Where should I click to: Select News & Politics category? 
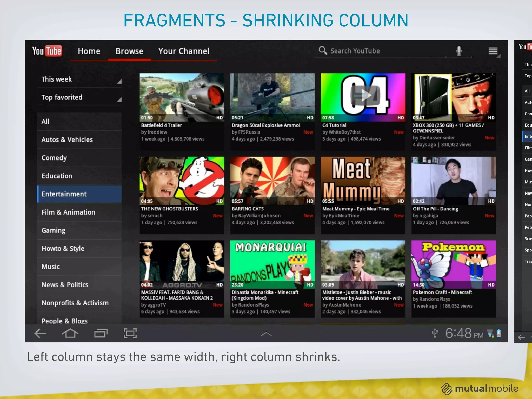pos(79,285)
